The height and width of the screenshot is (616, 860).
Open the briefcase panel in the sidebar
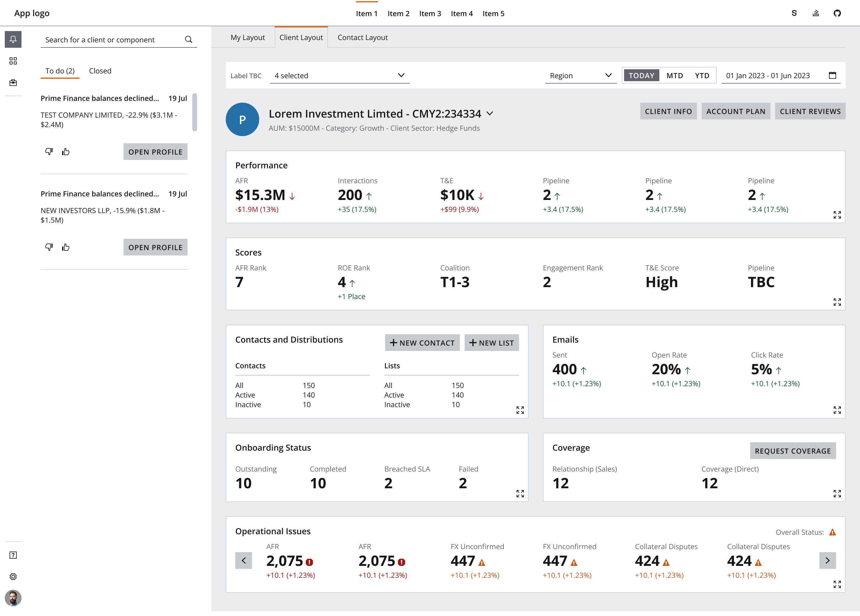(x=13, y=83)
